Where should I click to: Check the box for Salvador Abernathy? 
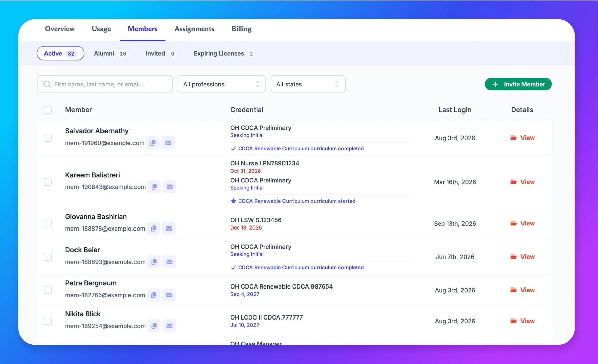click(48, 138)
